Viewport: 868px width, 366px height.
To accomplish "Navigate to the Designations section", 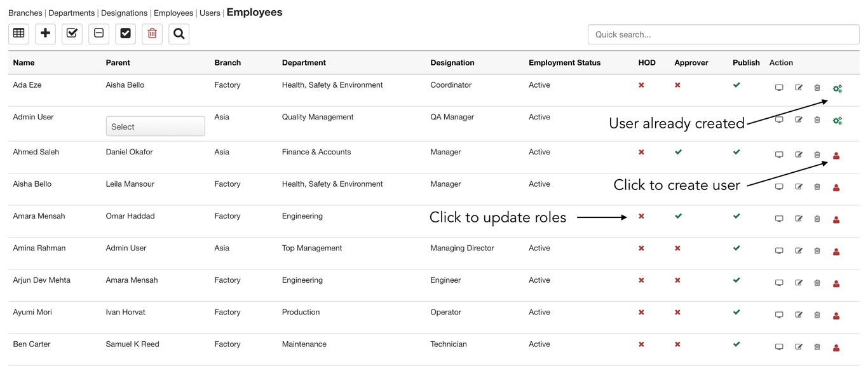I will [125, 13].
